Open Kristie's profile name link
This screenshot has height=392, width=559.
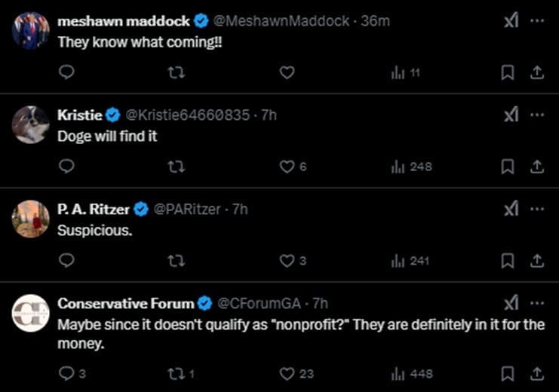(79, 115)
